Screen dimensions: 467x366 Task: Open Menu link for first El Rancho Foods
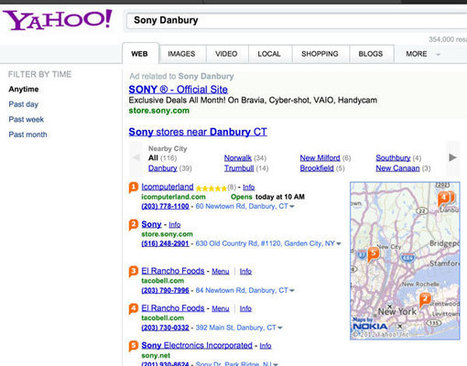[220, 271]
